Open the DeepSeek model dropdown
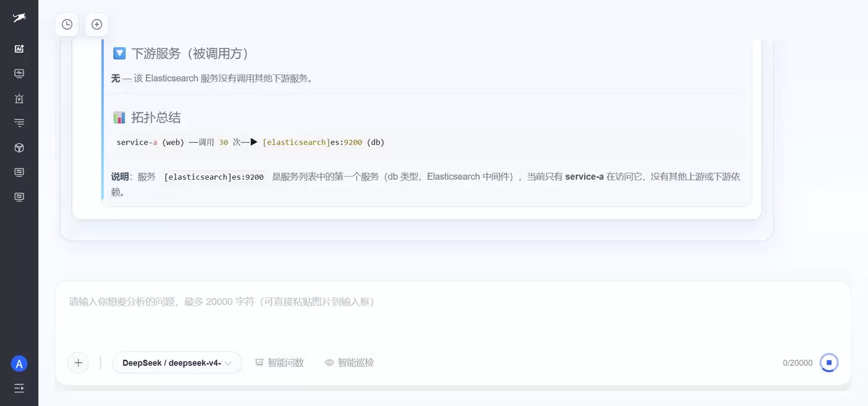 (177, 363)
